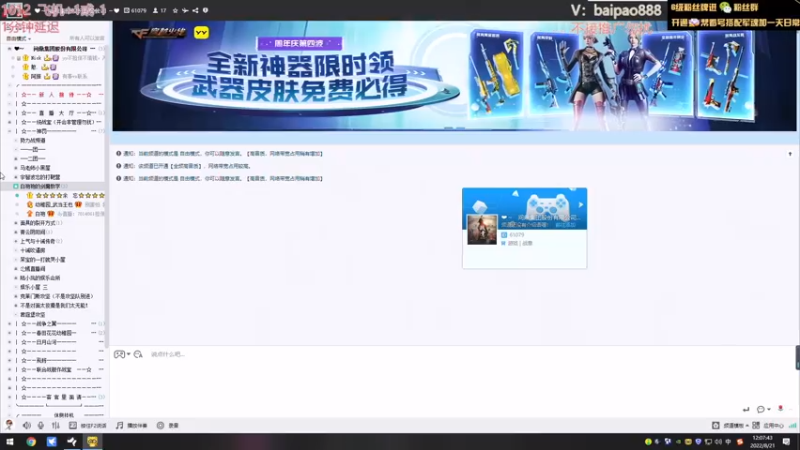Open the Windows Start menu
This screenshot has height=450, width=800.
[x=10, y=441]
